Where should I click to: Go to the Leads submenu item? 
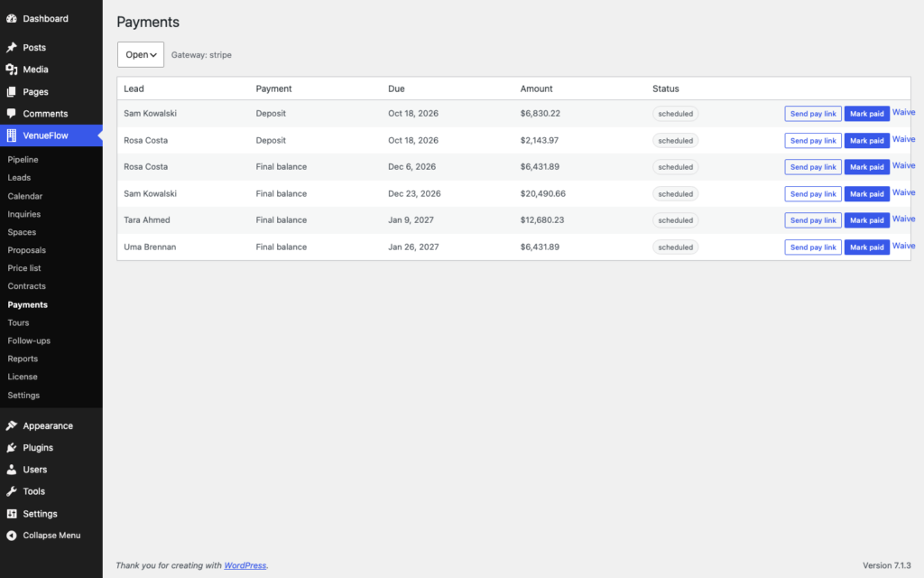point(19,178)
